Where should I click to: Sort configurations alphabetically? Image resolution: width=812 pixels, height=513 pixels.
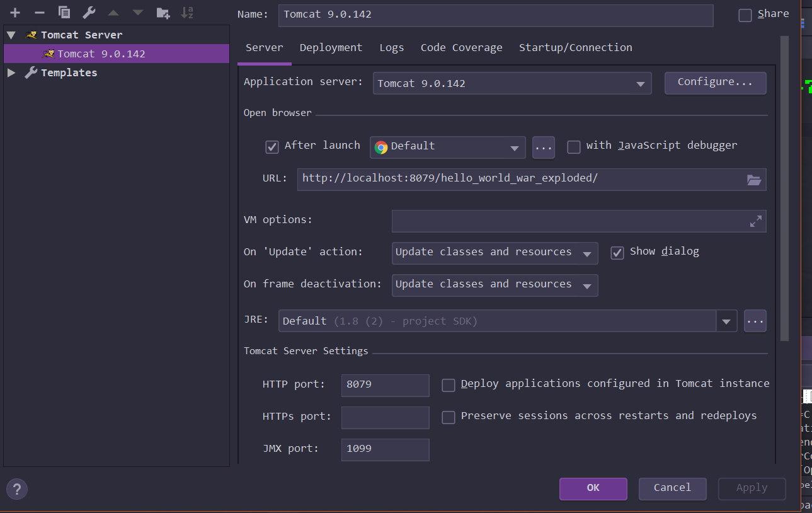tap(187, 13)
